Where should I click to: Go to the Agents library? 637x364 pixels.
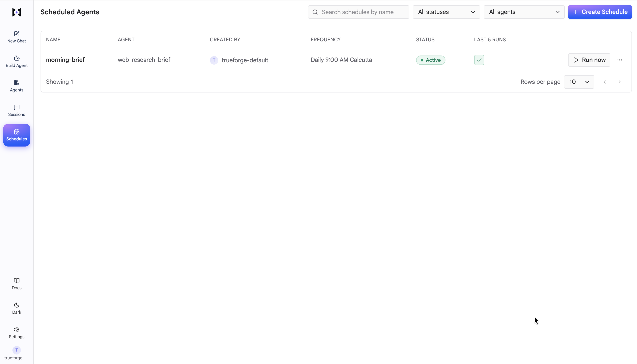click(16, 86)
